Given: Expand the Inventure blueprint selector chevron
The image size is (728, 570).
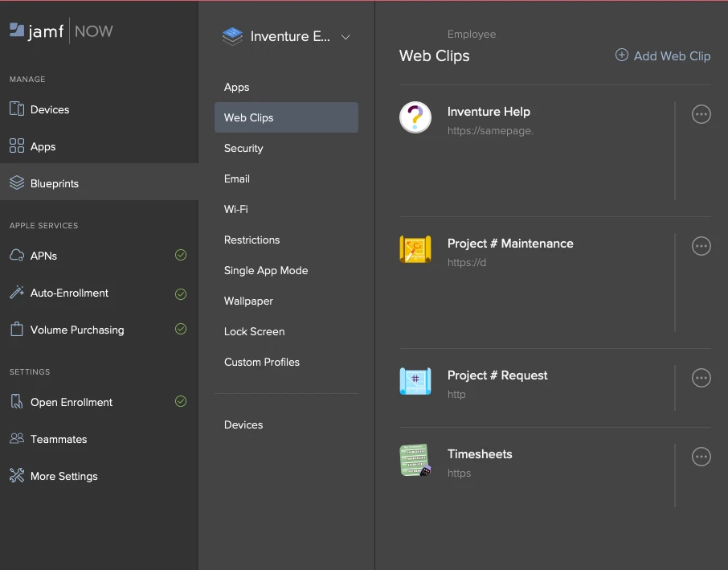Looking at the screenshot, I should pyautogui.click(x=346, y=37).
